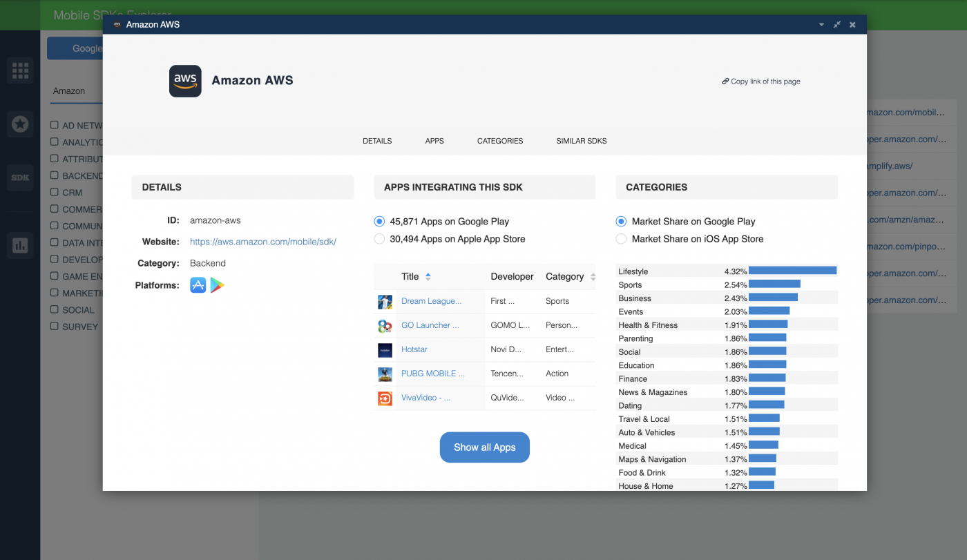Select the grid apps icon in sidebar
Image resolution: width=967 pixels, height=560 pixels.
[x=20, y=70]
